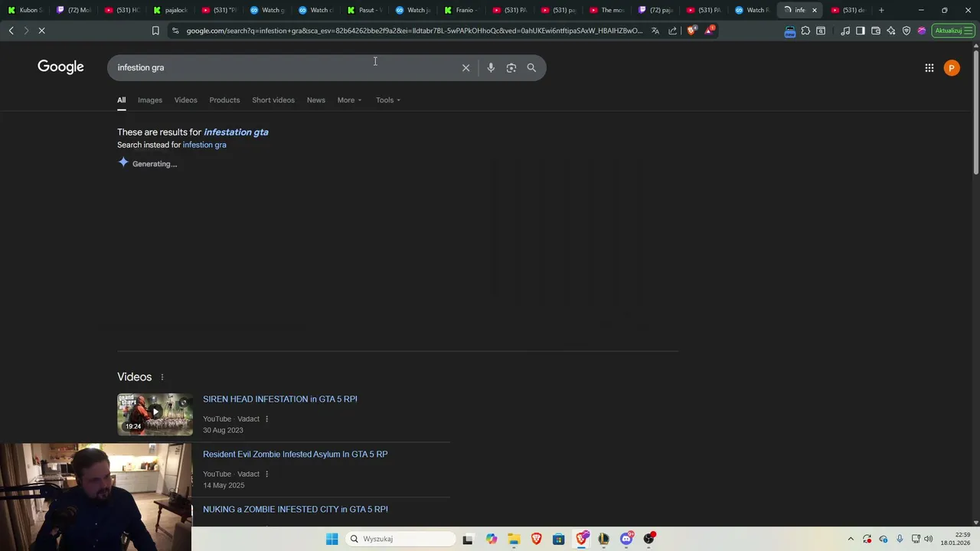Click the Windows taskbar Wyszukaj search box
Screen dimensions: 980x551
tap(400, 539)
